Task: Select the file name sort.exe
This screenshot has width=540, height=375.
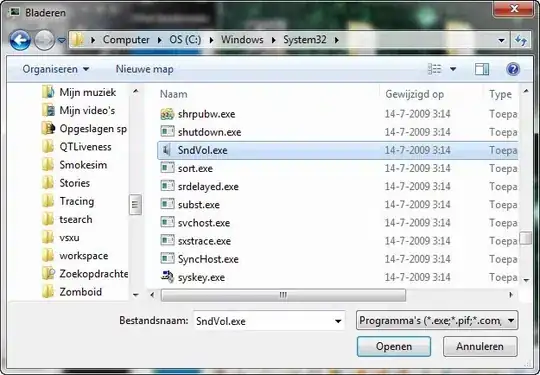Action: click(x=195, y=169)
